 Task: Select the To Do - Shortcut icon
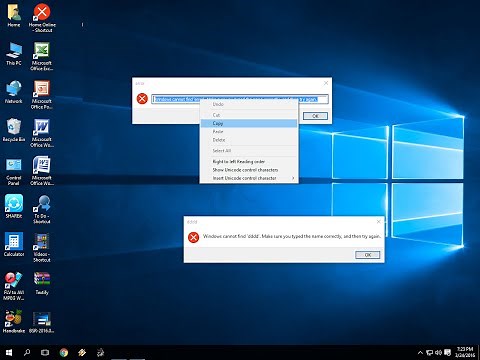coord(42,209)
